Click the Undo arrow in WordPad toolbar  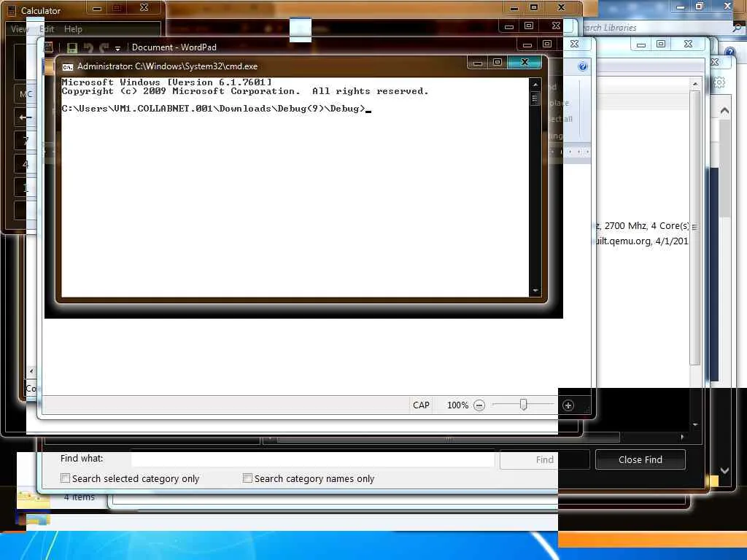[88, 47]
